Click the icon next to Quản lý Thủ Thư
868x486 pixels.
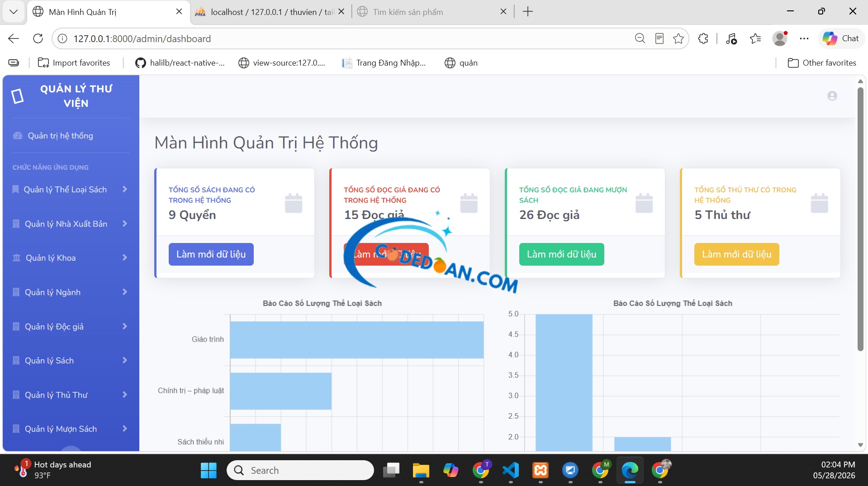(16, 395)
